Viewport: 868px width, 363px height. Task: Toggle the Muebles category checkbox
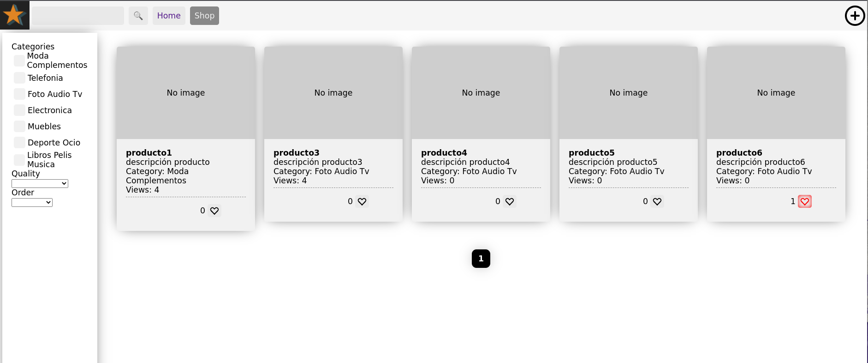pyautogui.click(x=19, y=126)
